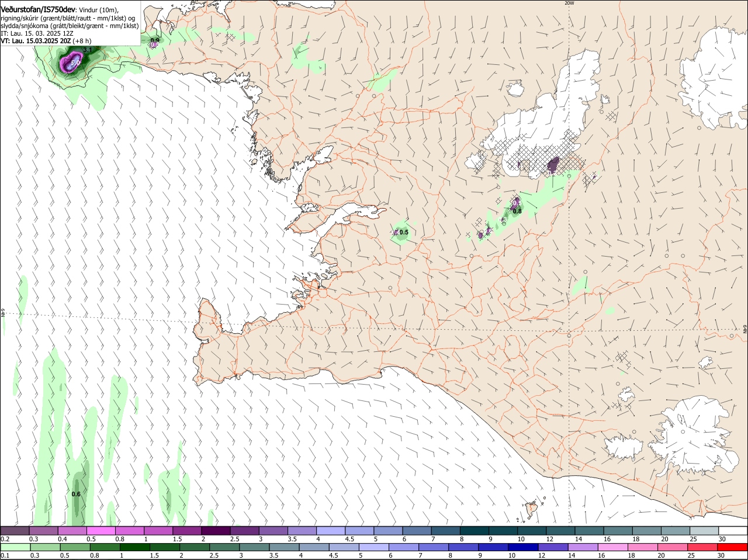
Task: Select dark teal swatch between 8 and 9, upper legend
Action: click(475, 530)
